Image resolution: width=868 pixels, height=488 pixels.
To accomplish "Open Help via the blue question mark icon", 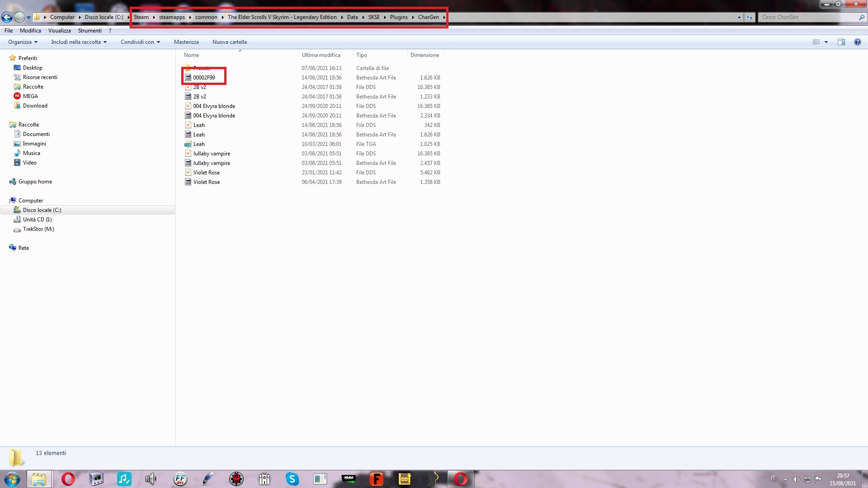I will point(857,42).
